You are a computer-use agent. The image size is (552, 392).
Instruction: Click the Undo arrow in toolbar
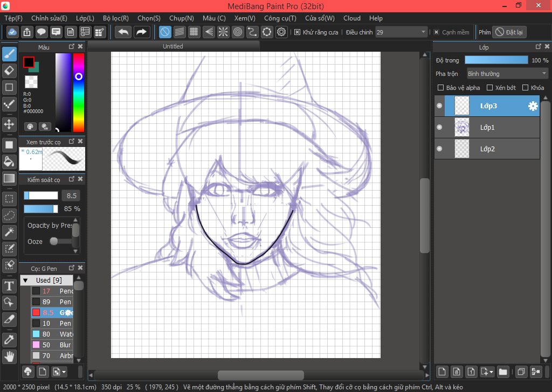coord(123,32)
